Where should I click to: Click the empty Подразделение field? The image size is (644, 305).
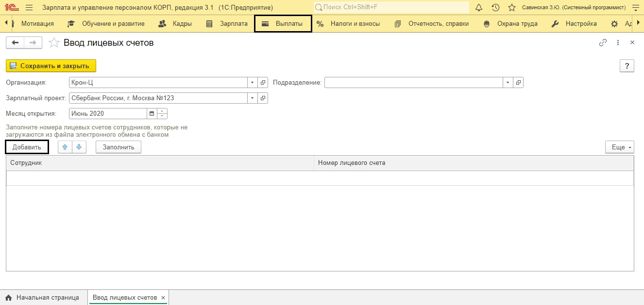[414, 83]
